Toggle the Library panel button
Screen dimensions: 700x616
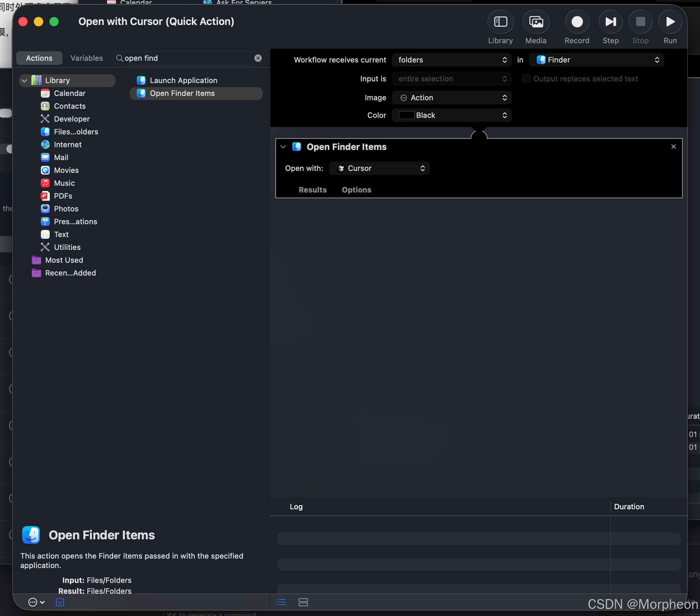500,22
